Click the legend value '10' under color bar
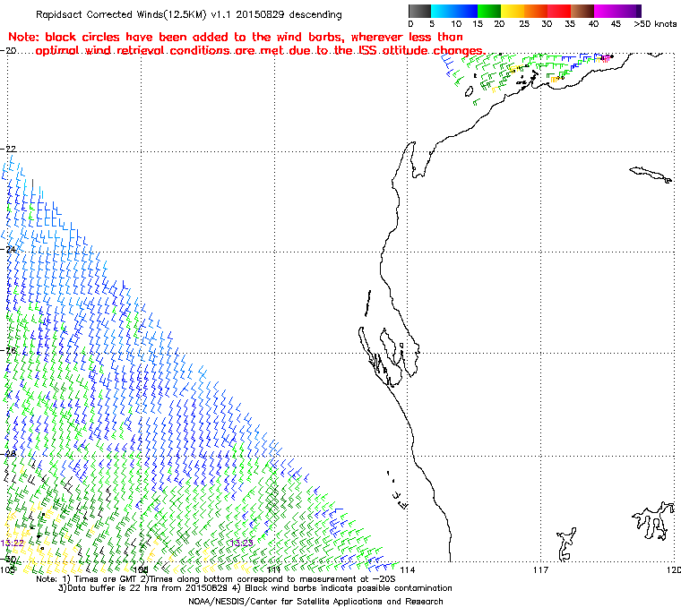The width and height of the screenshot is (681, 616). 455,24
